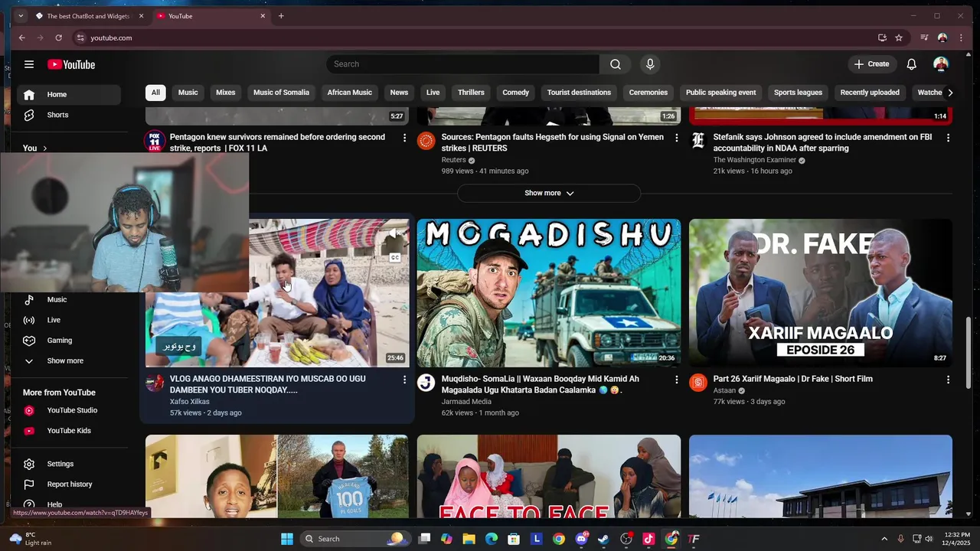Open The Washington Examiner channel link
Viewport: 980px width, 551px height.
[756, 160]
